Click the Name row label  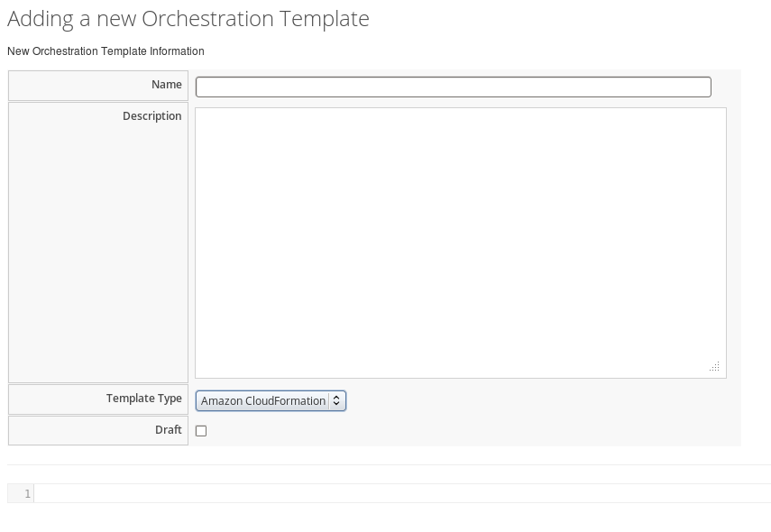pos(166,84)
